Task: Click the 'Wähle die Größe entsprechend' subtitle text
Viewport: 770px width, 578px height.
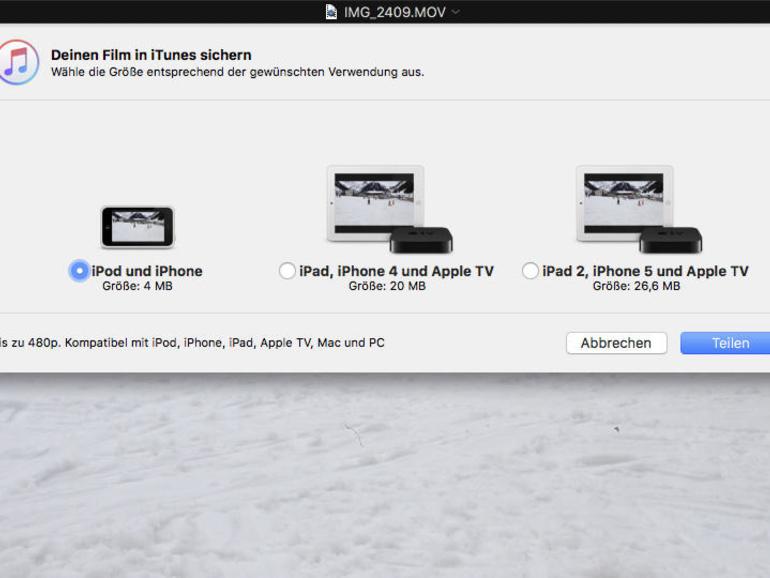Action: [x=238, y=72]
